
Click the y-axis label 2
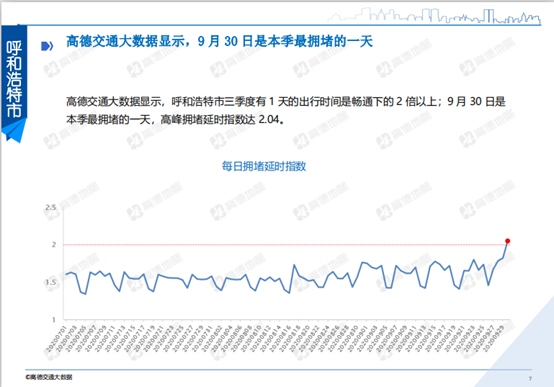(54, 245)
